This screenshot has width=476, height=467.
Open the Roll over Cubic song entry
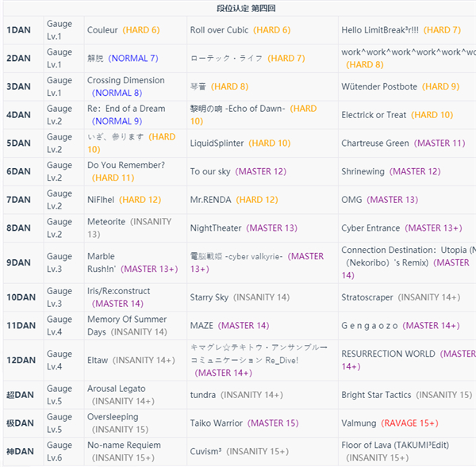coord(219,30)
